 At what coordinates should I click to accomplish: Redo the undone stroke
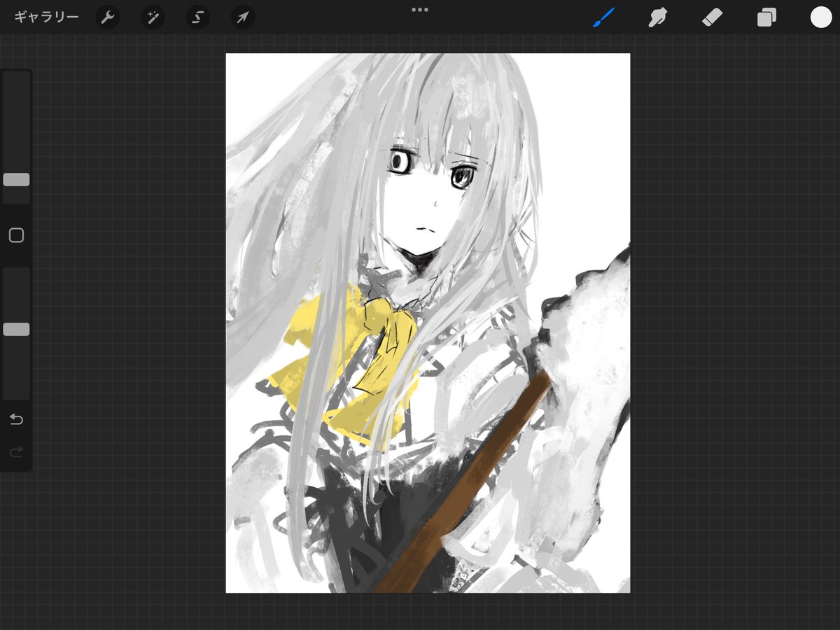pos(16,452)
